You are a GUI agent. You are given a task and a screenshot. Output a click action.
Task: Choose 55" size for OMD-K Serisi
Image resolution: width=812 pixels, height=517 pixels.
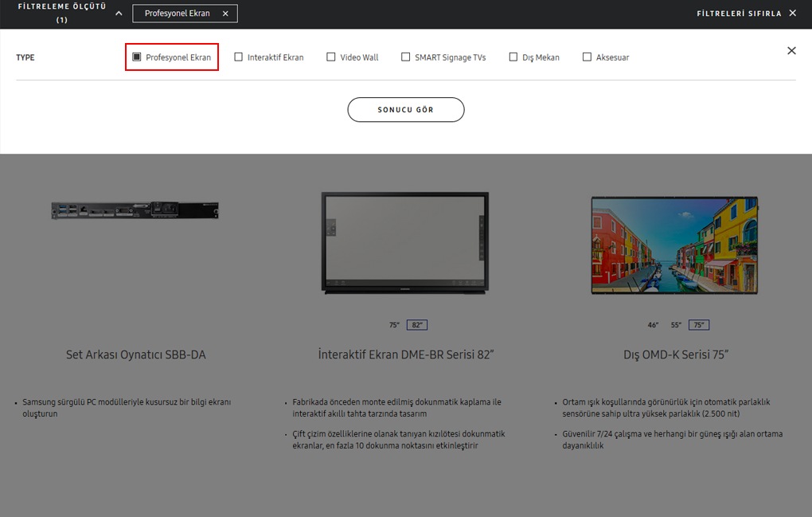[676, 325]
